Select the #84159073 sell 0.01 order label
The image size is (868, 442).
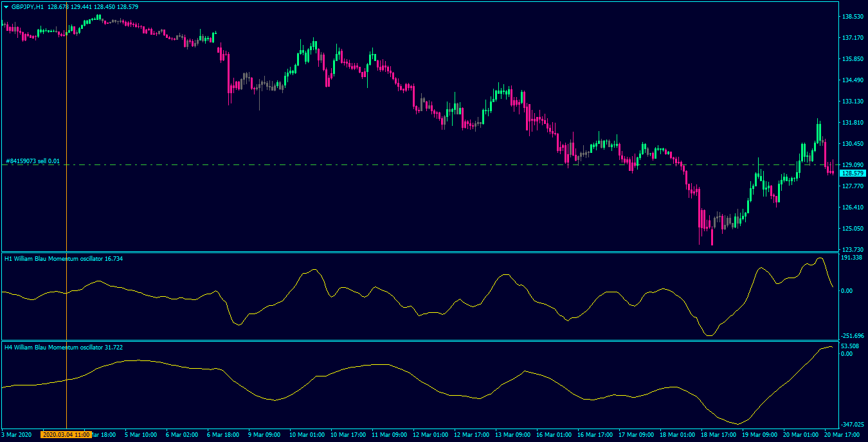pyautogui.click(x=33, y=161)
